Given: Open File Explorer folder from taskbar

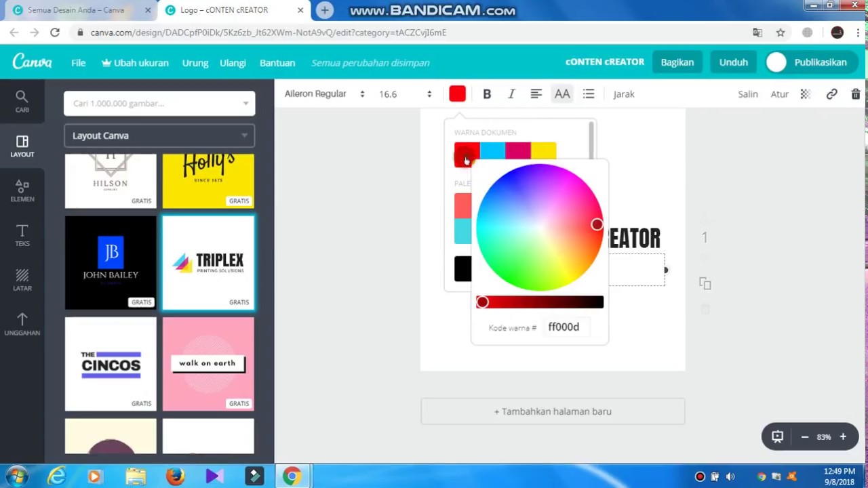Looking at the screenshot, I should tap(135, 476).
